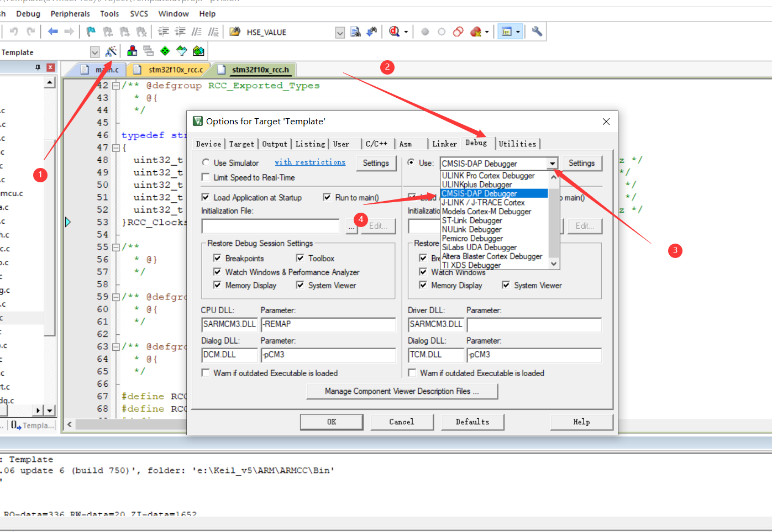Close the project panel with red X
This screenshot has width=772, height=532.
click(x=50, y=67)
